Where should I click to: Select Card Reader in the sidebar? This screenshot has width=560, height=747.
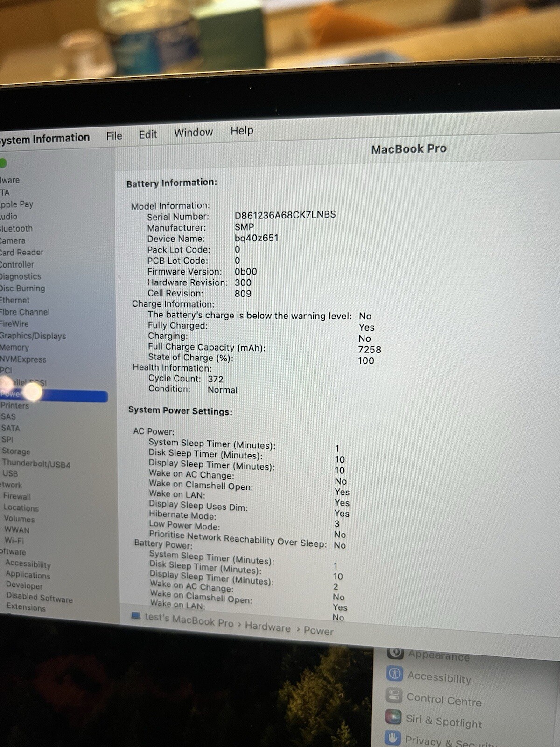(21, 253)
